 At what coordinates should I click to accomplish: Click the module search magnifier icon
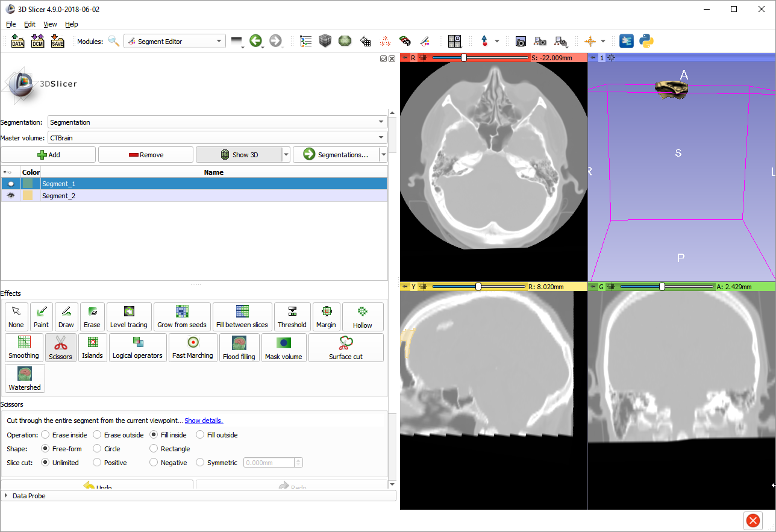click(x=114, y=41)
